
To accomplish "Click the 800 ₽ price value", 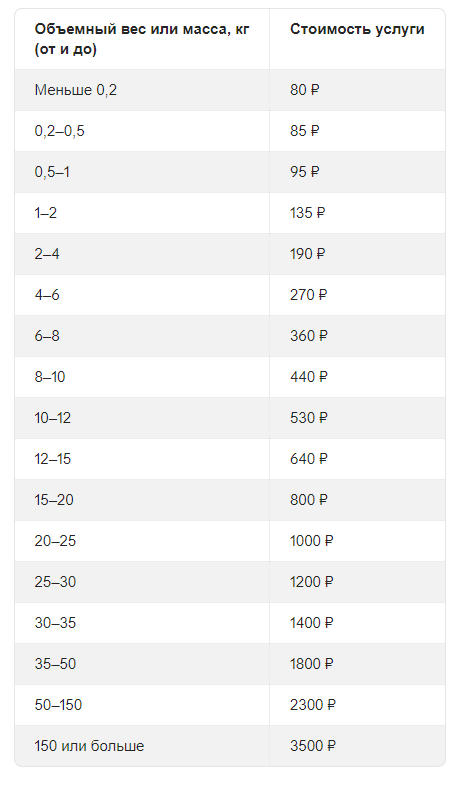I will tap(309, 500).
